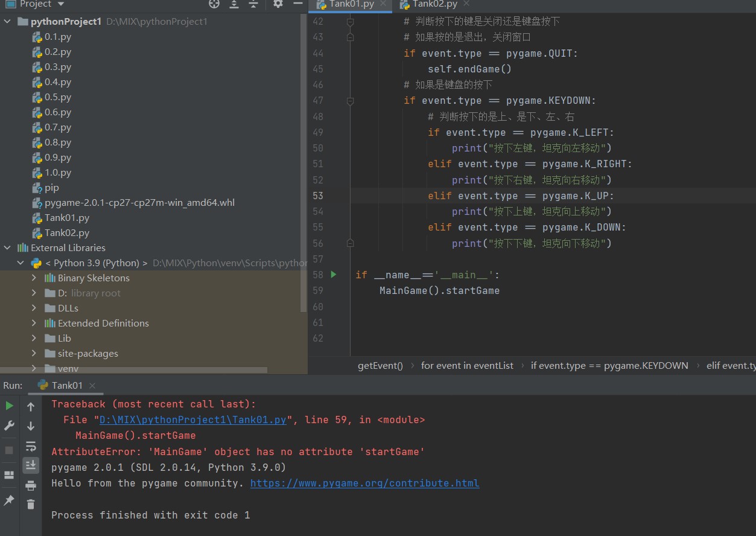
Task: Click 'if event.type == pygame.KEYDOWN' breadcrumb
Action: [x=609, y=365]
